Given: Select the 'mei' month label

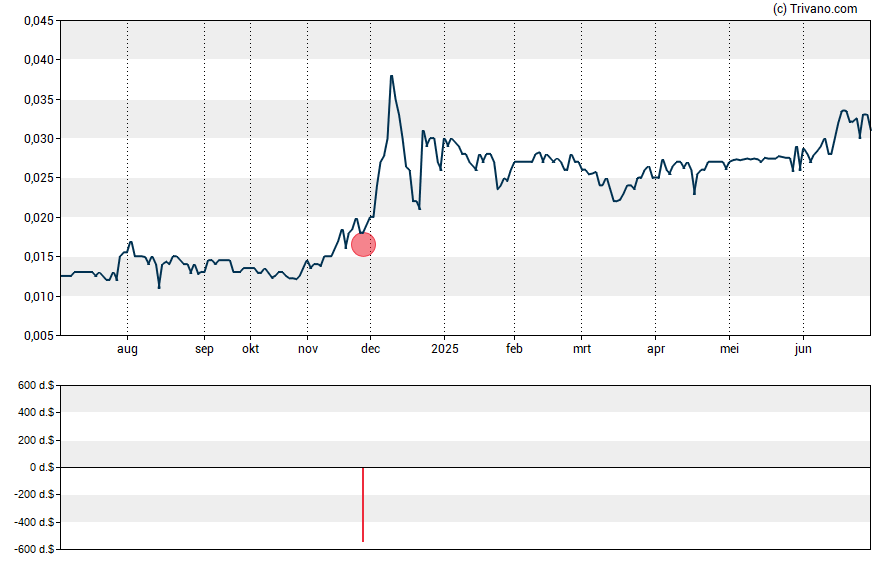Looking at the screenshot, I should click(x=729, y=349).
